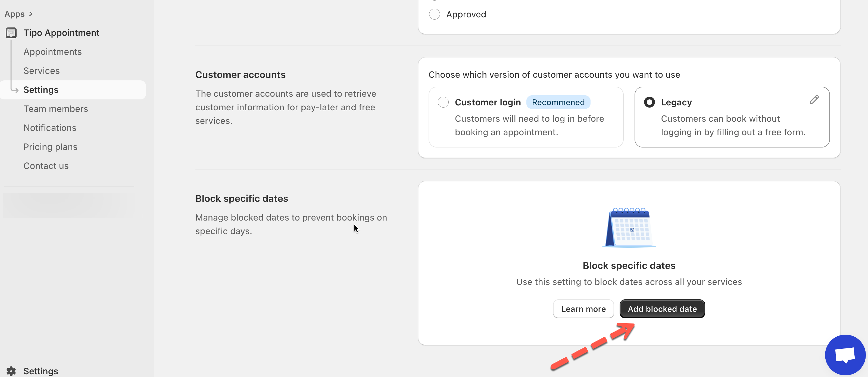Click the calendar illustration in Block dates card

tap(629, 227)
